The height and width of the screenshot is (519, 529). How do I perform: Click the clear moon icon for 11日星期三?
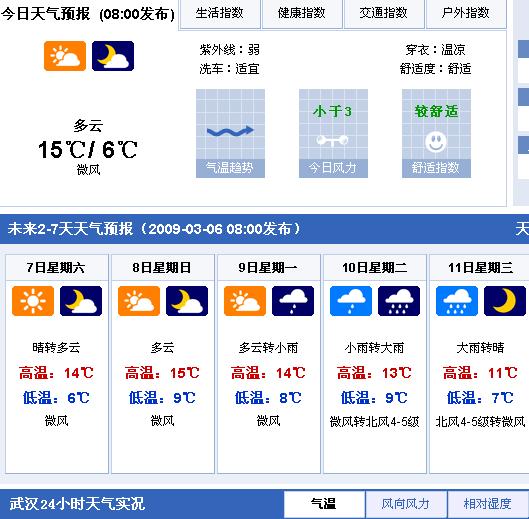pos(505,301)
